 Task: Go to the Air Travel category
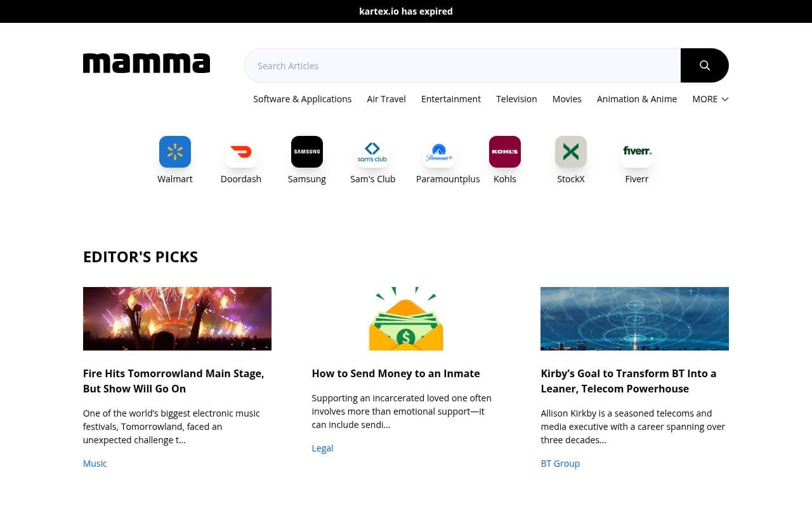coord(386,99)
